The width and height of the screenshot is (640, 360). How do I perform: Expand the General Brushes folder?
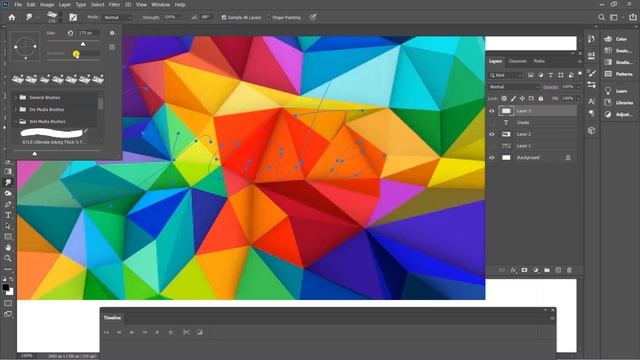[x=16, y=98]
